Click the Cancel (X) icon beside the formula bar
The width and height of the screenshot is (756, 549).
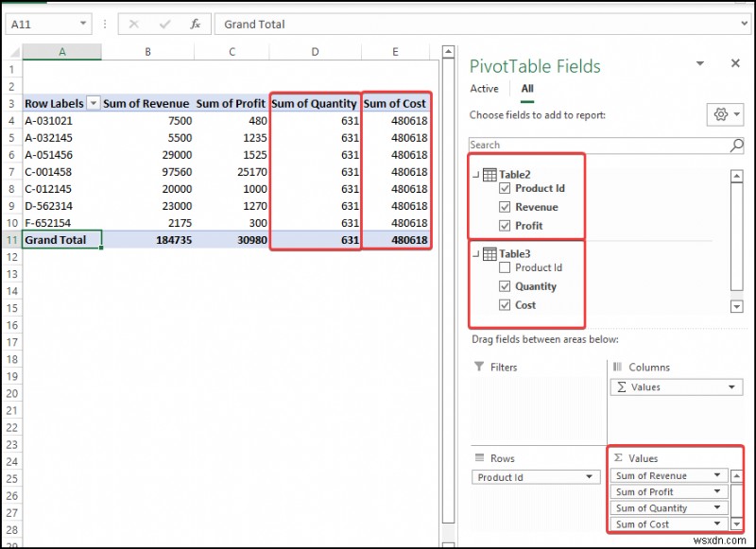click(x=135, y=24)
